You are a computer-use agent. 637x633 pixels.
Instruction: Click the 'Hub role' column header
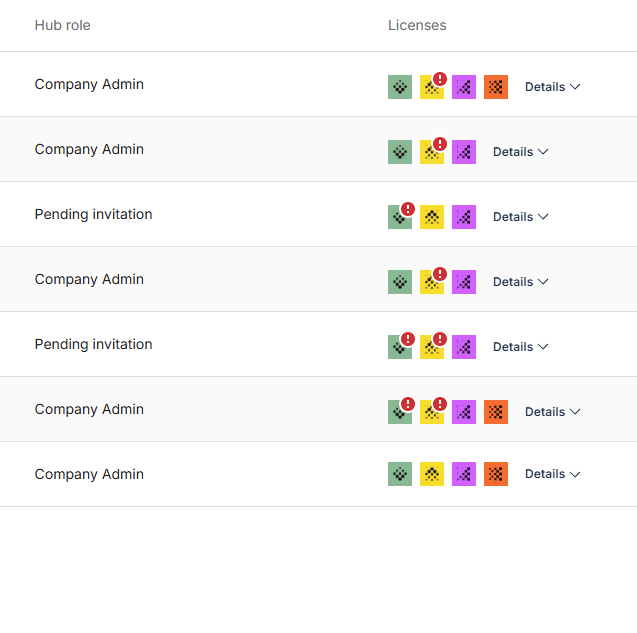click(63, 25)
